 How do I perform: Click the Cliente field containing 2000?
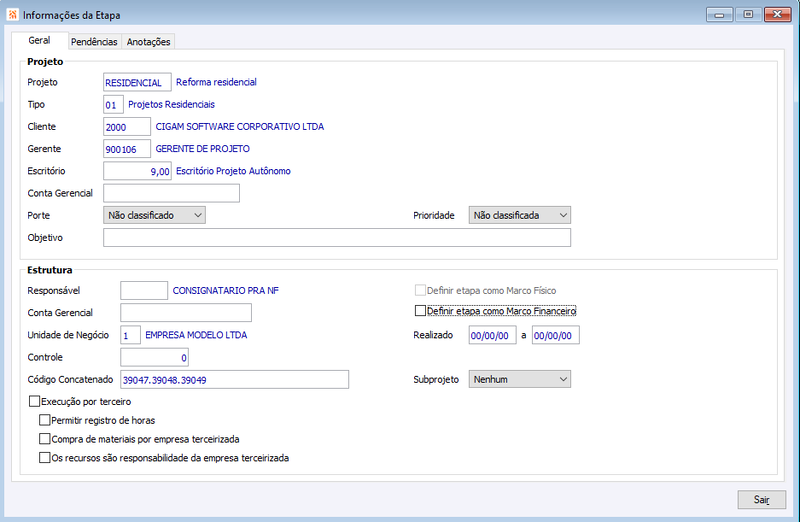[x=127, y=127]
